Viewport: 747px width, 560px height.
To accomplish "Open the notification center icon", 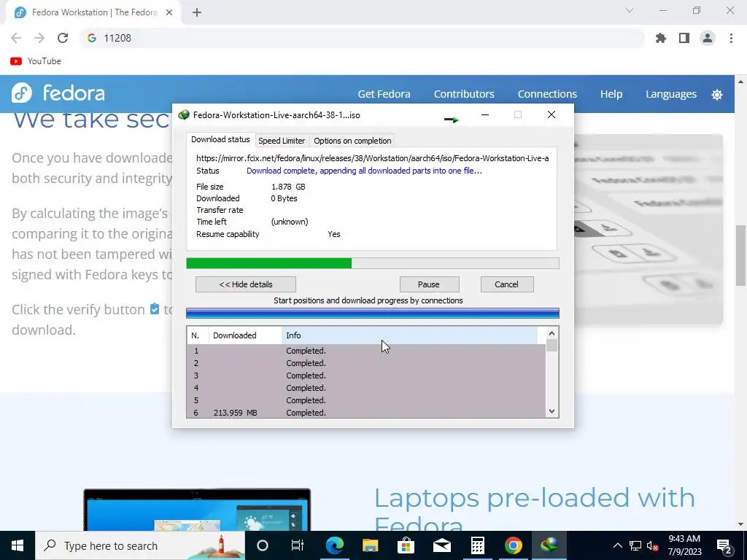I will pos(724,545).
